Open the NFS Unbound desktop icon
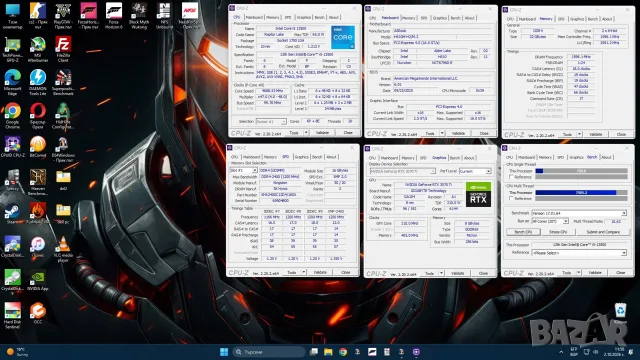 click(164, 16)
